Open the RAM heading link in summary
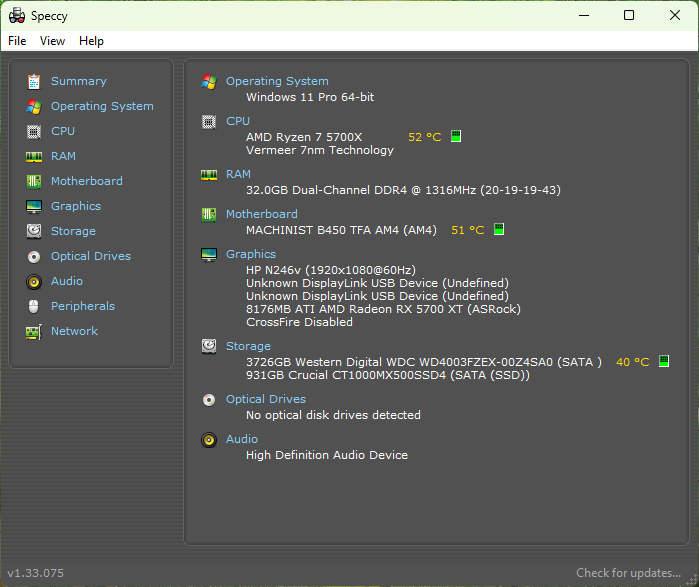699x587 pixels. (238, 174)
